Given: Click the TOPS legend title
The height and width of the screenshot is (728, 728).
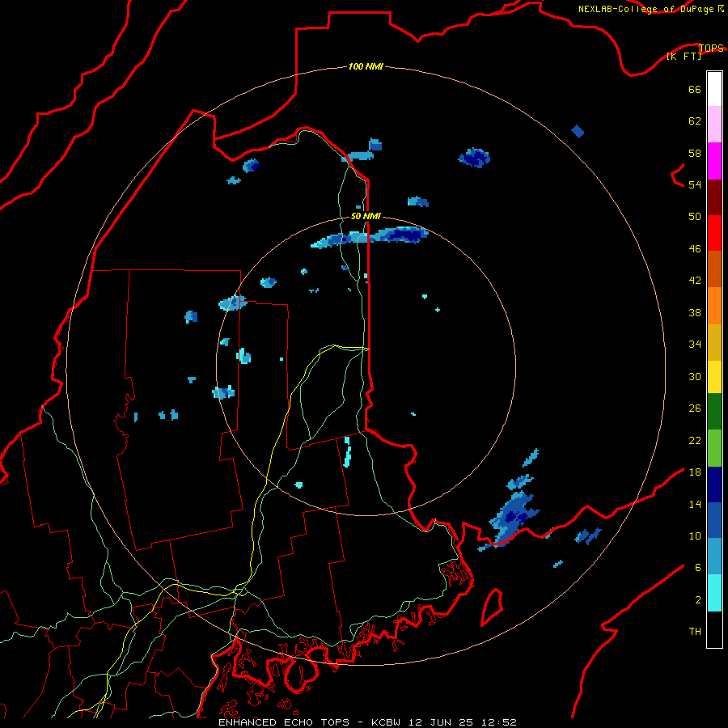Looking at the screenshot, I should click(x=711, y=48).
